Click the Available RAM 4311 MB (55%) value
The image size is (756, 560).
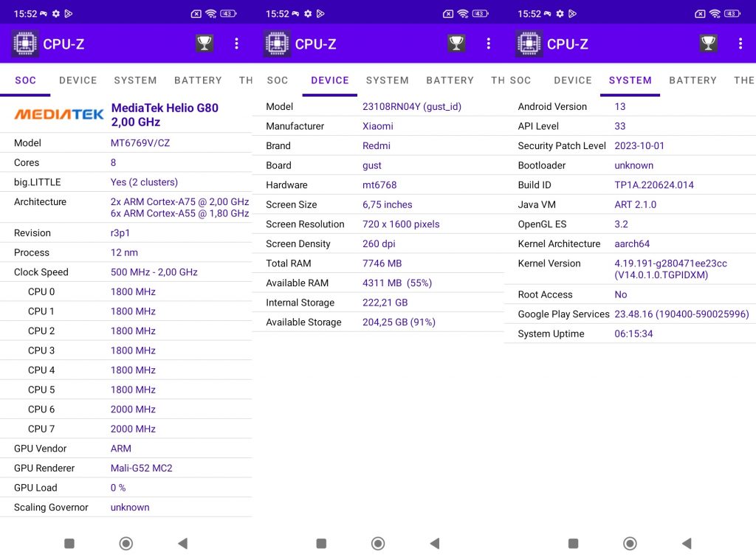pos(396,283)
